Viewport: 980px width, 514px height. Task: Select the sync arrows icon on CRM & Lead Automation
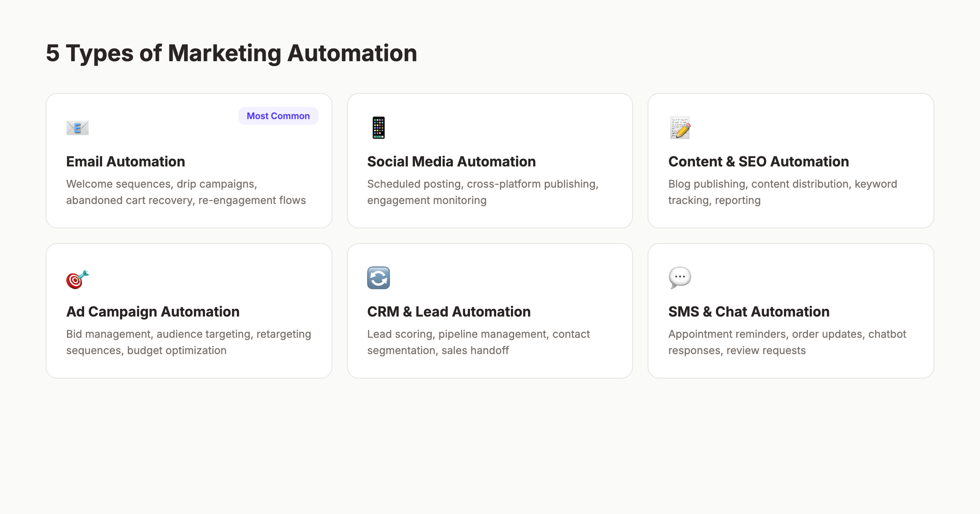[378, 278]
